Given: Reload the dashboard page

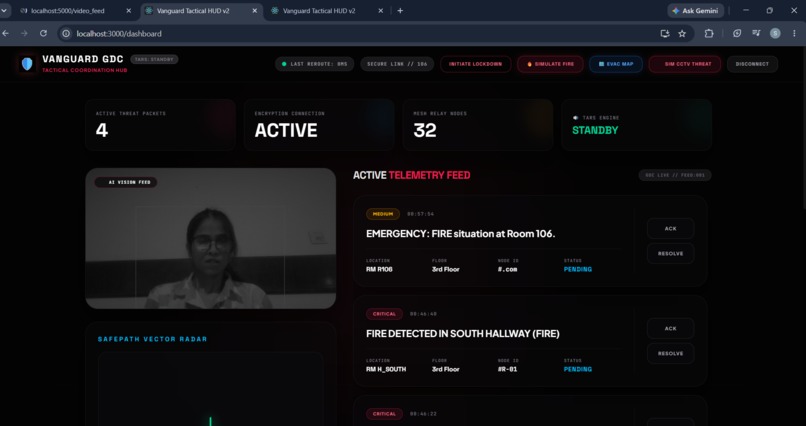Looking at the screenshot, I should 44,33.
